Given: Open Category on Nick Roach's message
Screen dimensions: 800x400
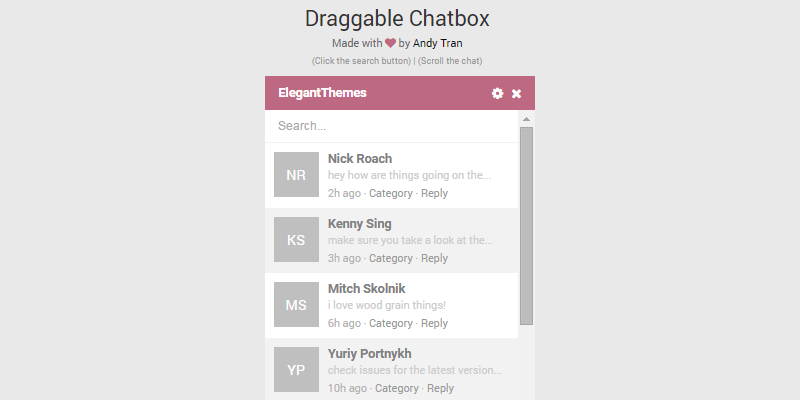Looking at the screenshot, I should tap(391, 193).
